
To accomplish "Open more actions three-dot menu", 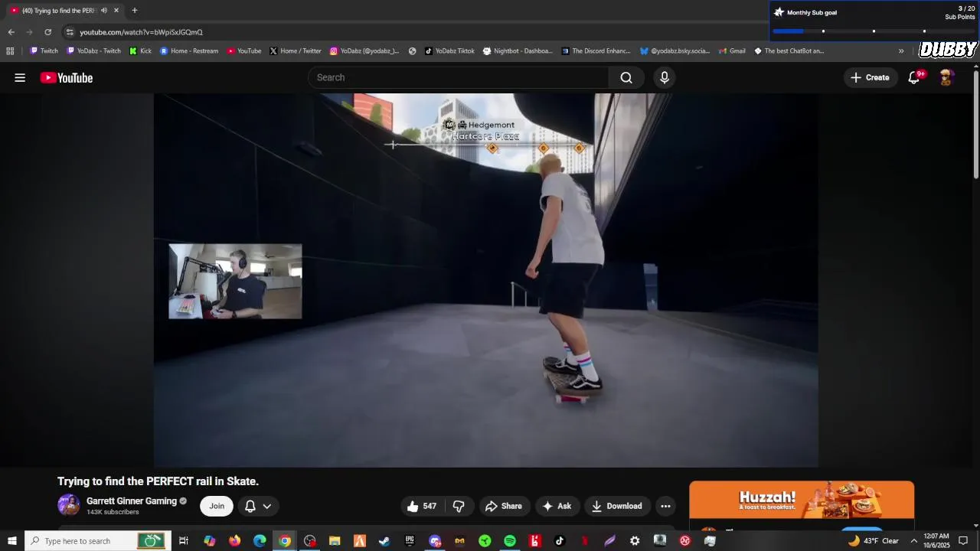I will click(x=665, y=506).
